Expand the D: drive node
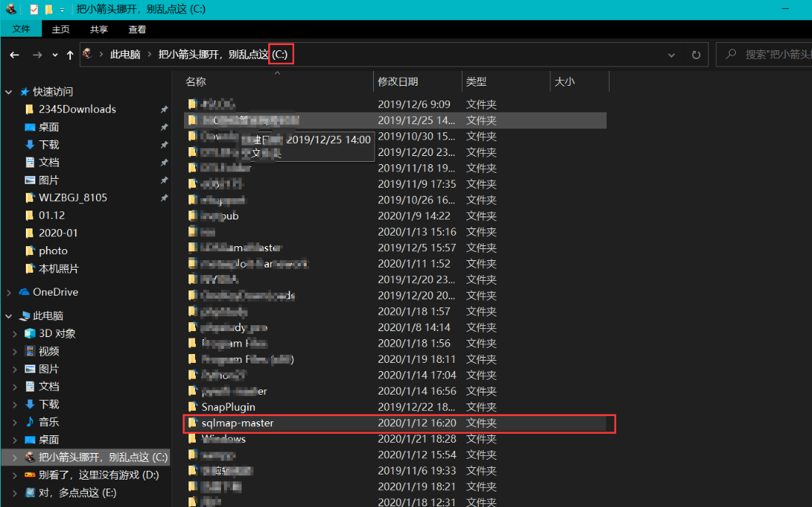812x507 pixels. (15, 475)
